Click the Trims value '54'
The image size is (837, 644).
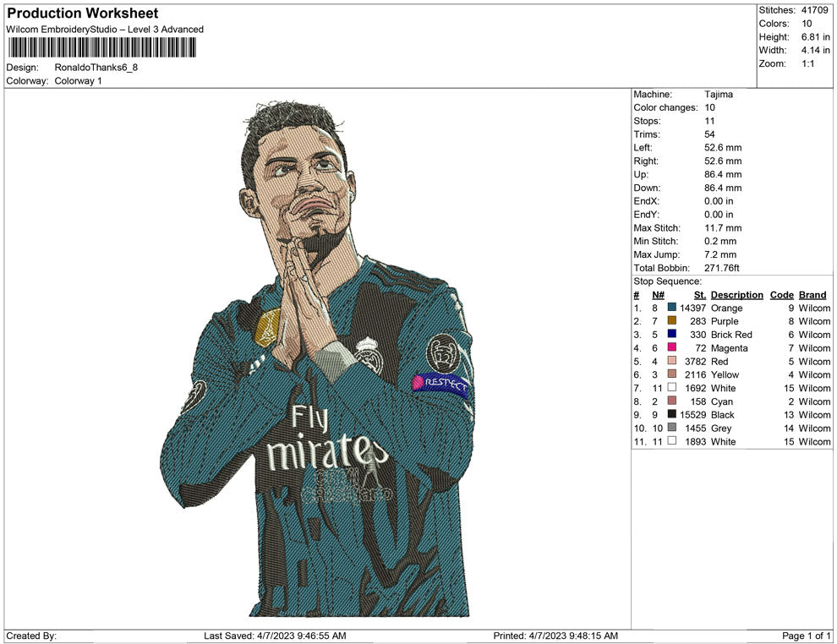709,134
